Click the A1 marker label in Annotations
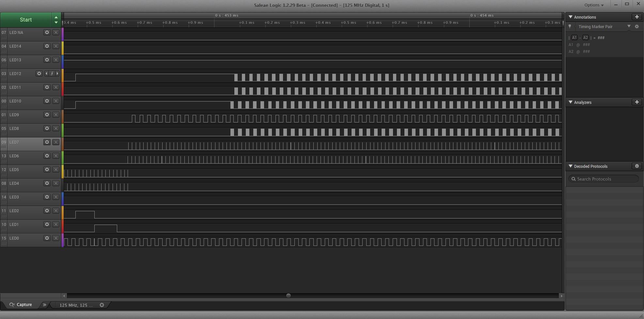The width and height of the screenshot is (644, 319). [x=575, y=38]
